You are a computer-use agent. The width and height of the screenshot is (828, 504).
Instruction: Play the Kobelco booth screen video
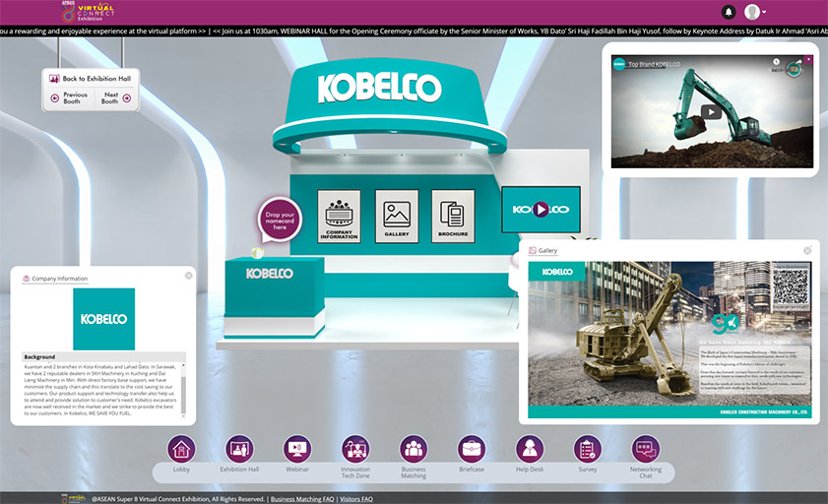541,210
